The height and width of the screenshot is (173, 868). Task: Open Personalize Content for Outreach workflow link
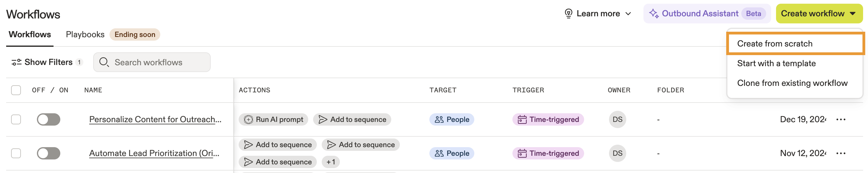click(x=155, y=119)
